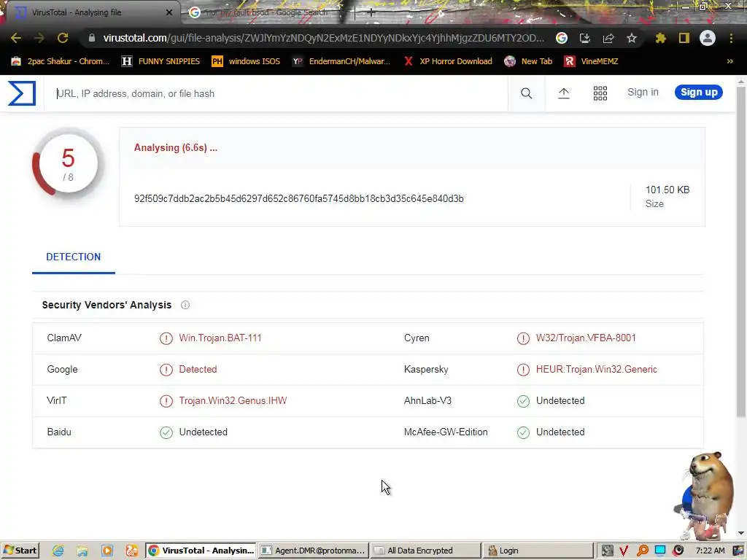Click the page vertical scrollbar thumb
The height and width of the screenshot is (560, 747).
[x=741, y=252]
